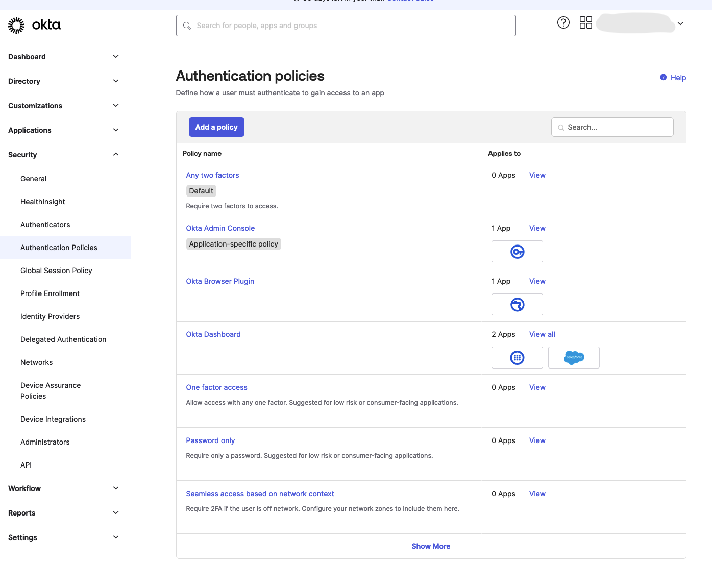Click View for Seamless access policy
712x588 pixels.
[537, 494]
